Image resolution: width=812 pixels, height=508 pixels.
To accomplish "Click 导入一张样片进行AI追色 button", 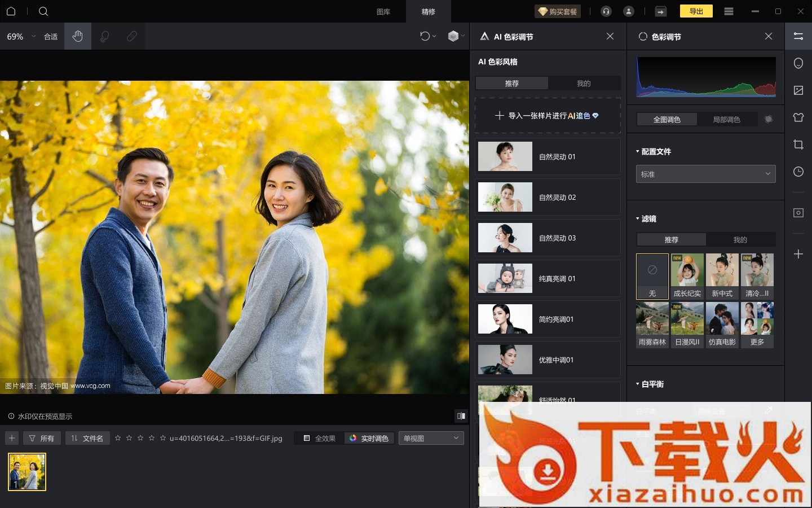I will tap(548, 116).
